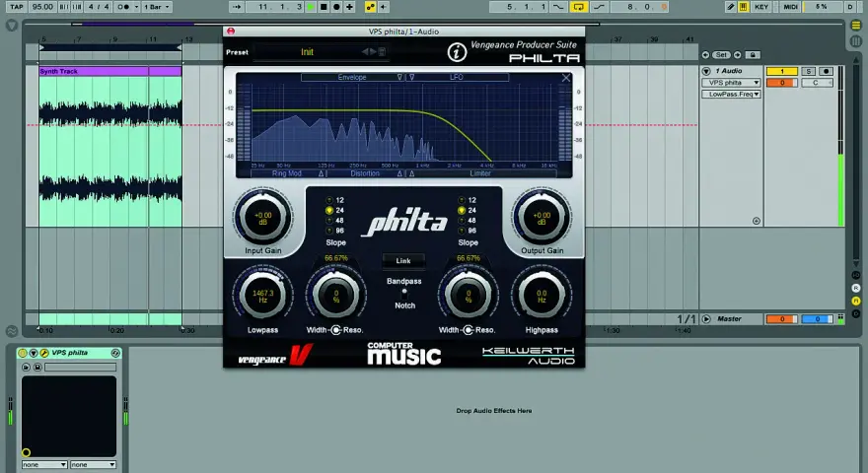Close the filter graph display
868x473 pixels.
(566, 78)
